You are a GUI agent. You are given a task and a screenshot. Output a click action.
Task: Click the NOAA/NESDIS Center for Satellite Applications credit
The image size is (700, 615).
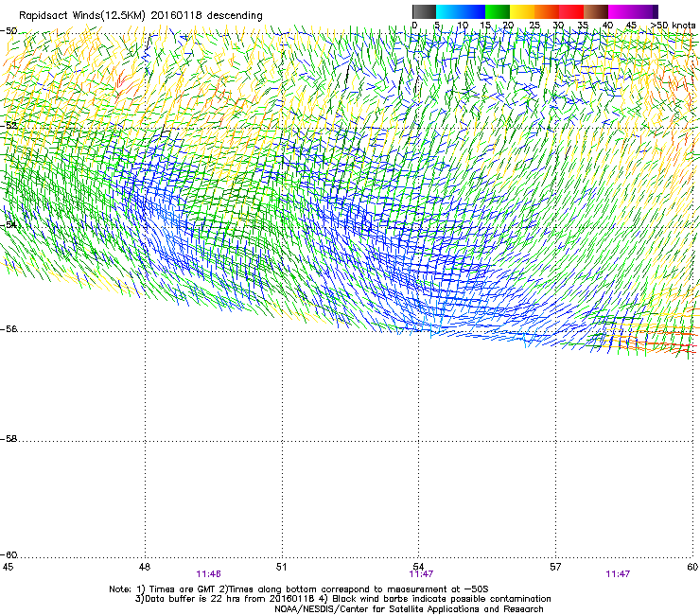(409, 608)
